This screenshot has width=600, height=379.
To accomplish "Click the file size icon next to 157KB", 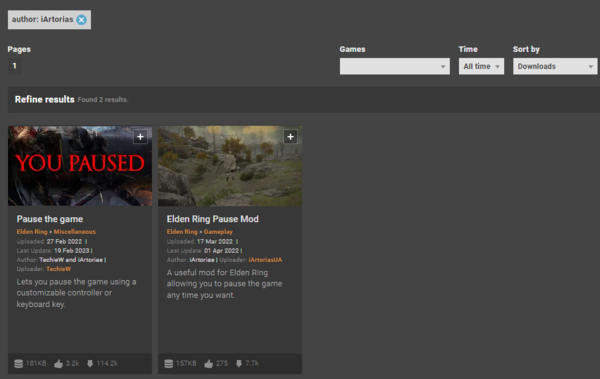I will (x=168, y=363).
